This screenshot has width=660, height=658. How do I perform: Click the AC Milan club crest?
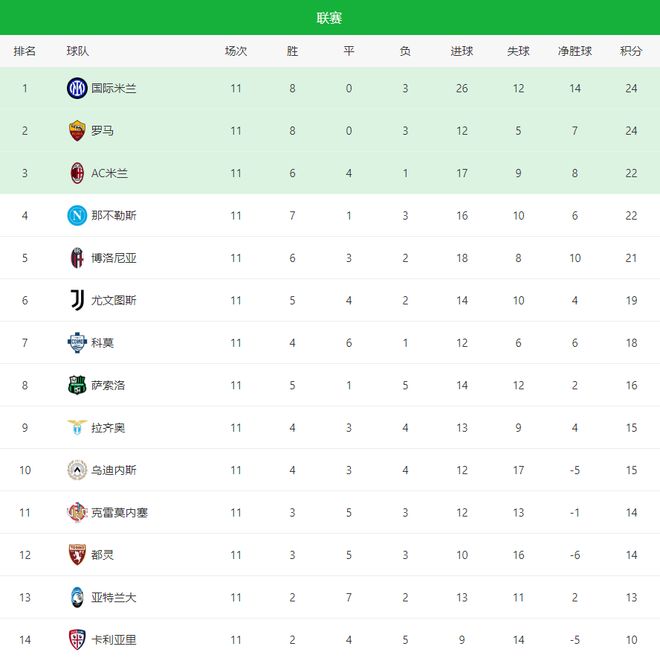(x=77, y=173)
